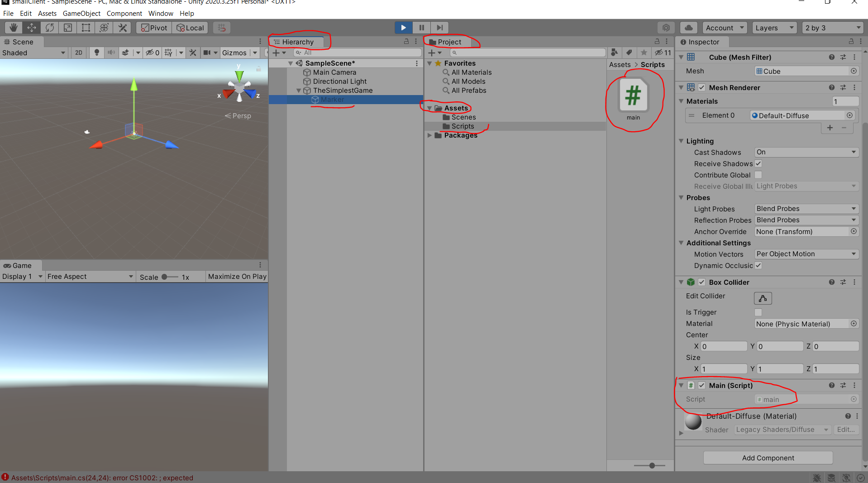Toggle Box Collider enabled checkbox
Image resolution: width=868 pixels, height=483 pixels.
(702, 282)
